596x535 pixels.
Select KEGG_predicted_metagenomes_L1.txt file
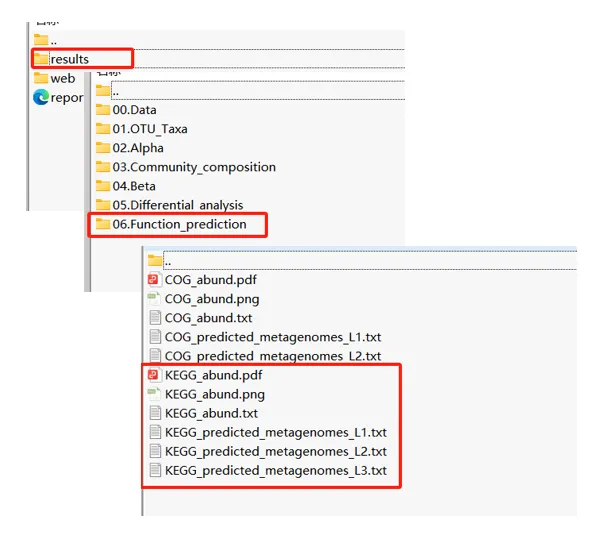tap(268, 432)
